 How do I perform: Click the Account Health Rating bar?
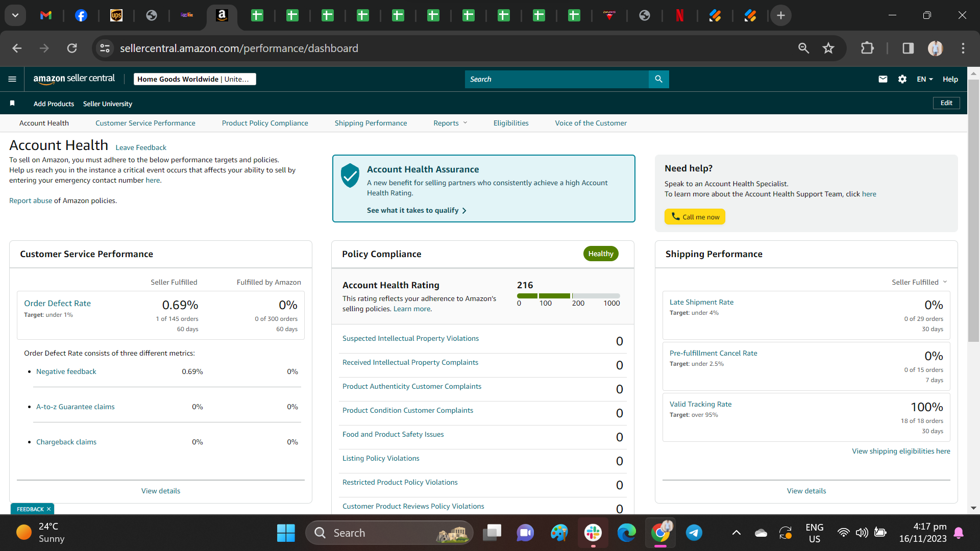coord(568,296)
